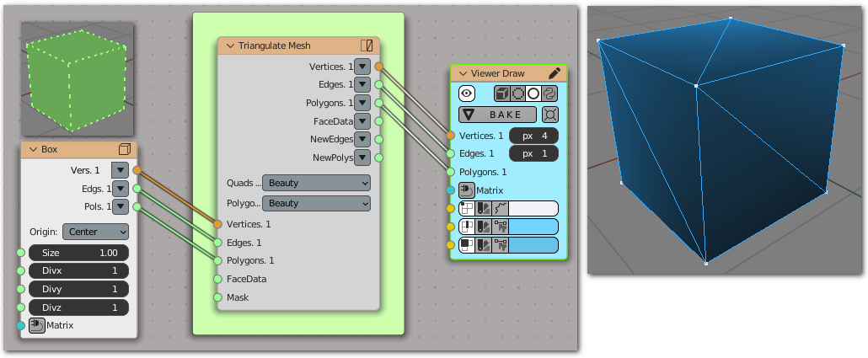Viewport: 868px width, 358px height.
Task: Open the Polygons method Beauty dropdown
Action: pyautogui.click(x=316, y=203)
